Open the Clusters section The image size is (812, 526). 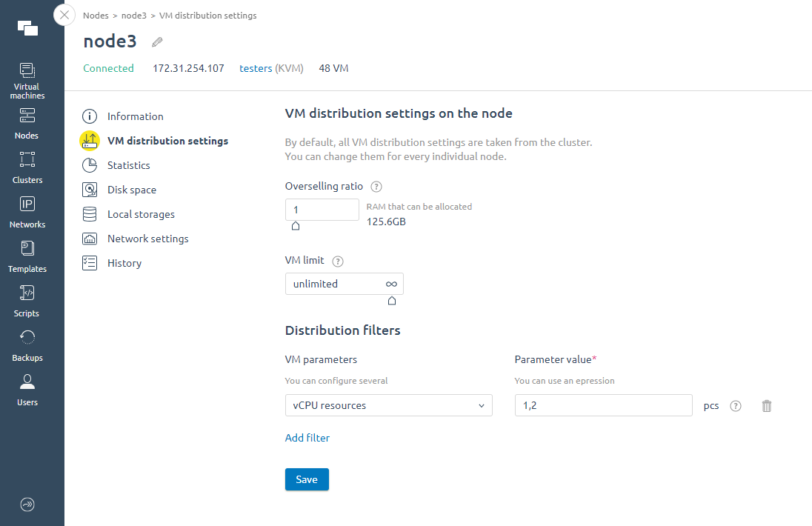(x=27, y=167)
